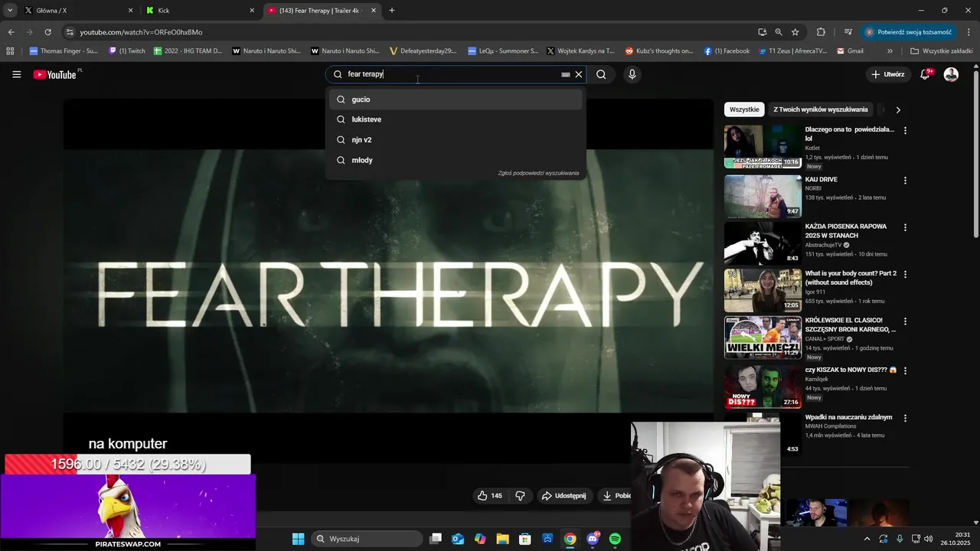Open the '(1) Facebook' bookmark

tap(726, 51)
